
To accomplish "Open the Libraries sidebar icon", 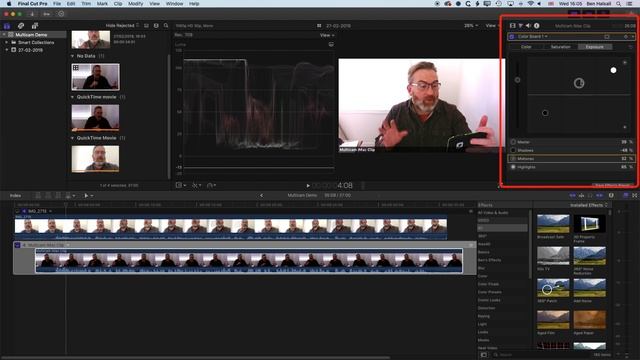I will pos(7,26).
